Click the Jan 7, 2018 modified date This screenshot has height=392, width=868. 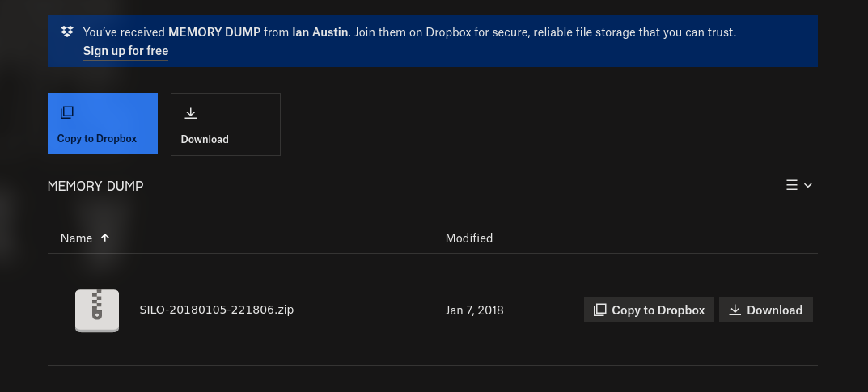click(x=474, y=310)
